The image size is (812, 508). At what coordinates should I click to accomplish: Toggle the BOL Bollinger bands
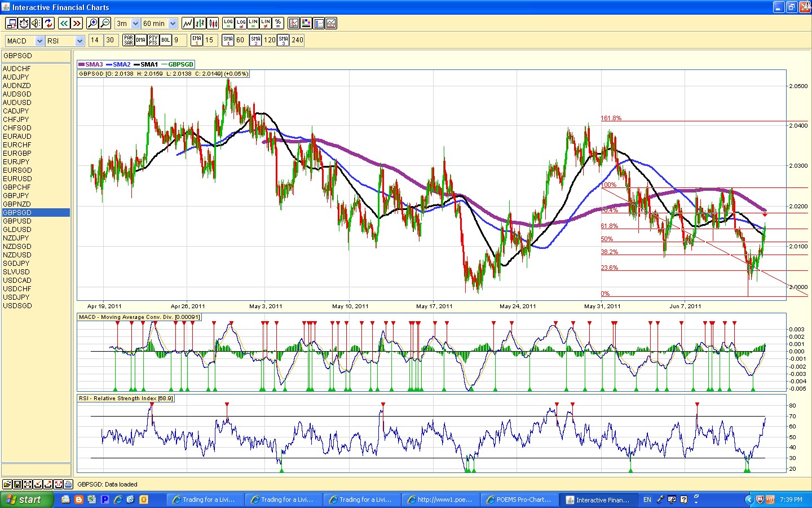pyautogui.click(x=166, y=40)
